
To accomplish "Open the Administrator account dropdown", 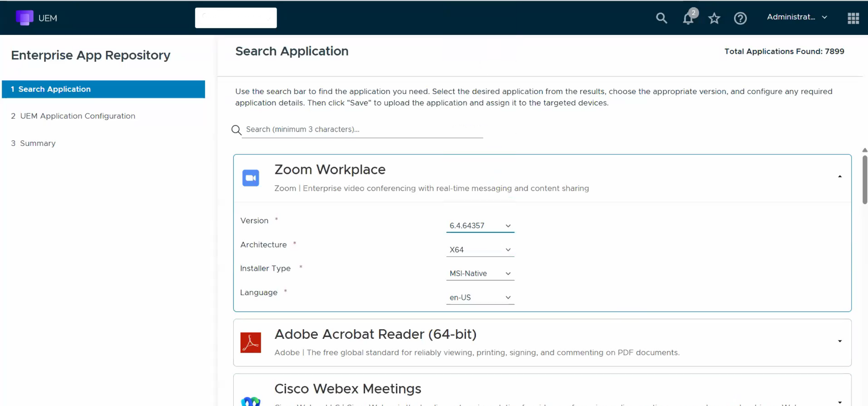I will 797,17.
